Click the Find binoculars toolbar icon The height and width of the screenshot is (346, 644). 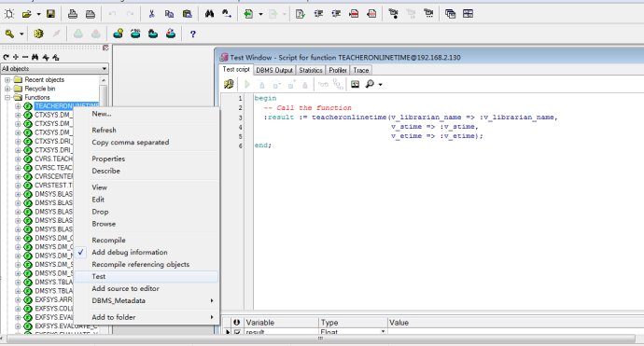coord(209,14)
